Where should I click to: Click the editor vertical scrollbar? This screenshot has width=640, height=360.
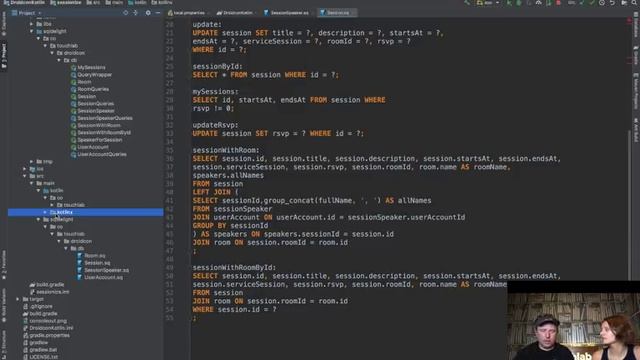tap(629, 204)
